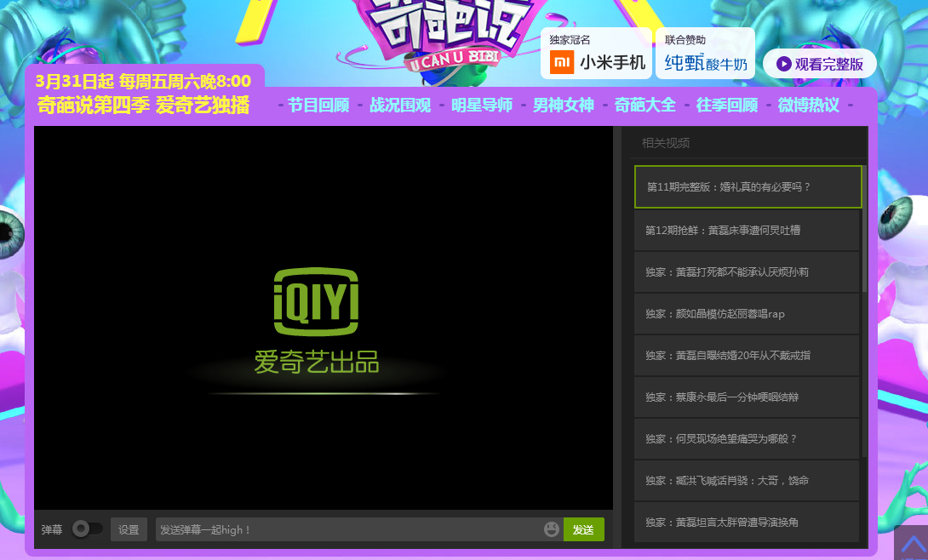This screenshot has width=928, height=560.
Task: Click the 纯甄酸牛奶 sponsor banner
Action: click(x=705, y=54)
